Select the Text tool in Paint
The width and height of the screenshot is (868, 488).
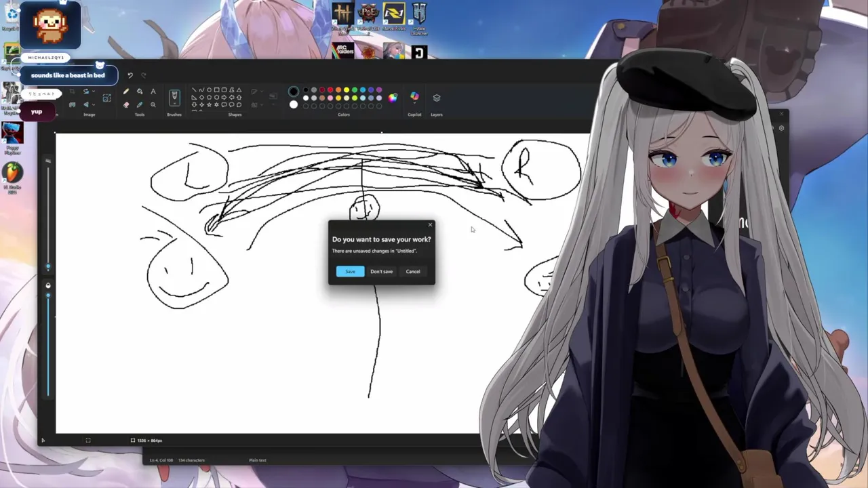tap(153, 91)
